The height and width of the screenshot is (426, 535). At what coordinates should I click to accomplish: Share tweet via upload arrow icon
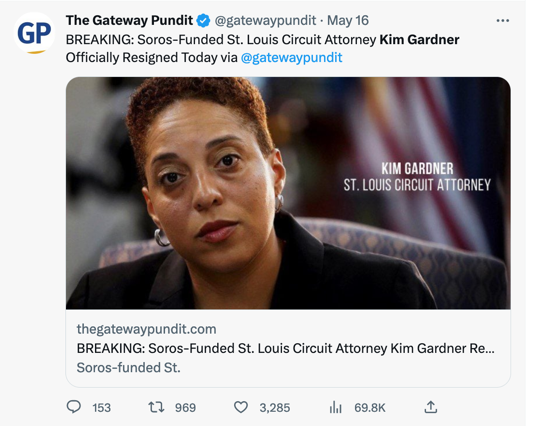pos(431,407)
